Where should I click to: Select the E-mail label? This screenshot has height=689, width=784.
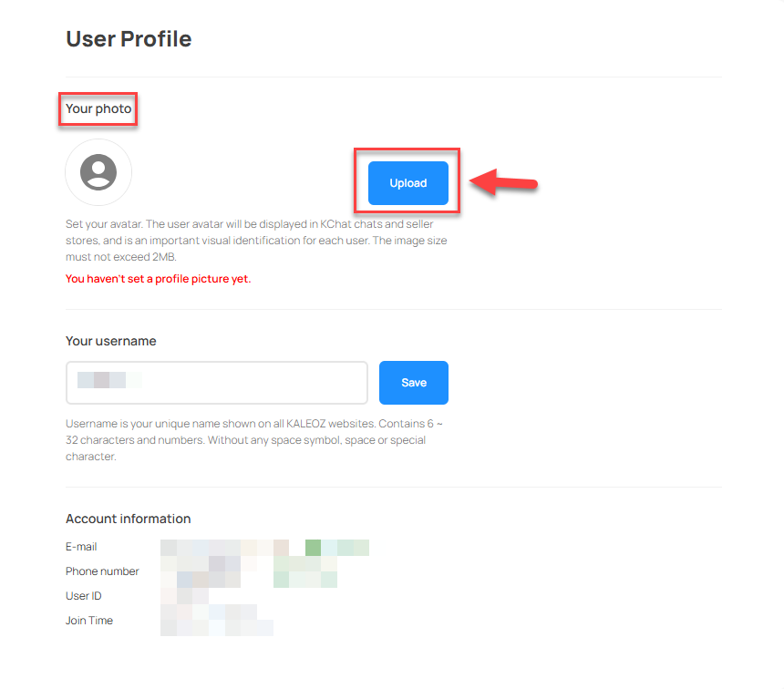[81, 547]
